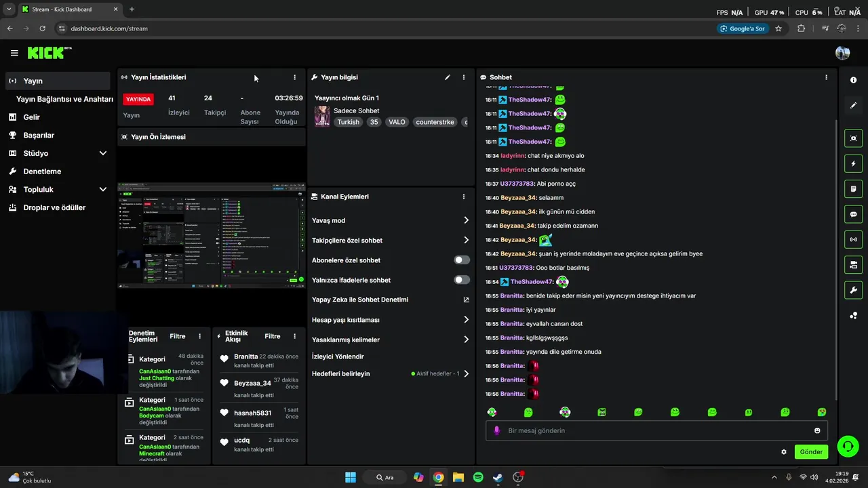This screenshot has width=868, height=488.
Task: Click İzleyici Yönlendir action
Action: pyautogui.click(x=338, y=357)
